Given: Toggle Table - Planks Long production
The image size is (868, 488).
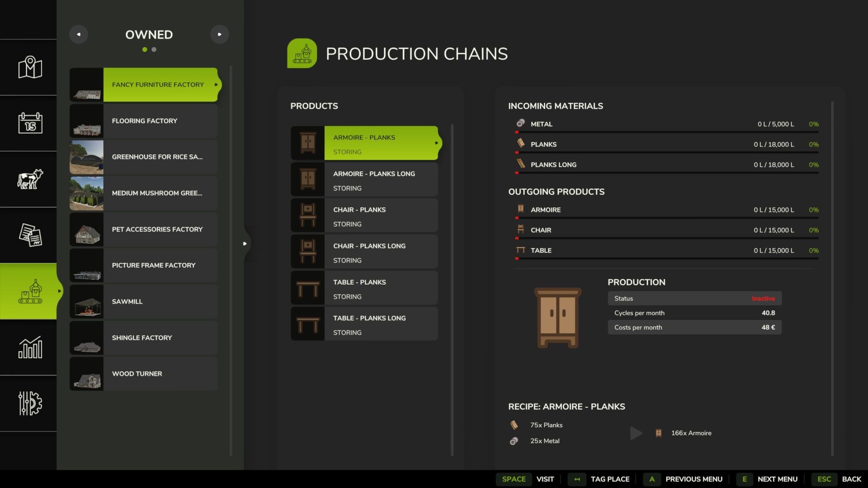Looking at the screenshot, I should click(364, 324).
